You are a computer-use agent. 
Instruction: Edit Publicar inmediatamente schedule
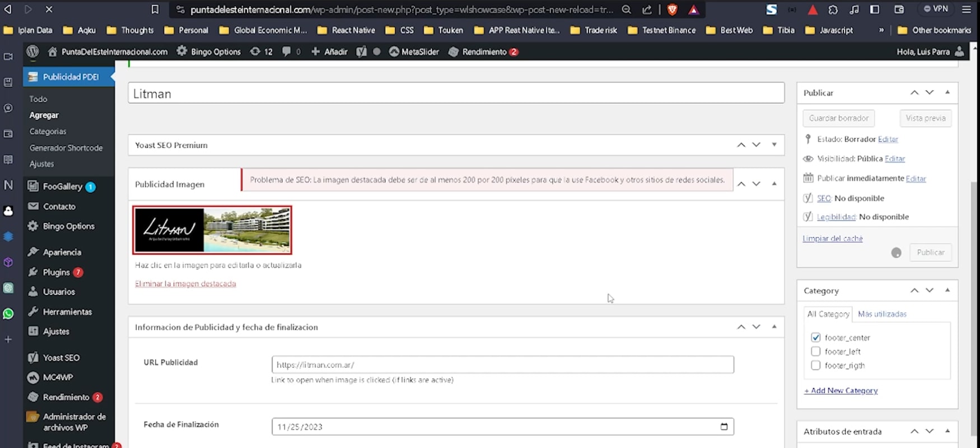916,178
